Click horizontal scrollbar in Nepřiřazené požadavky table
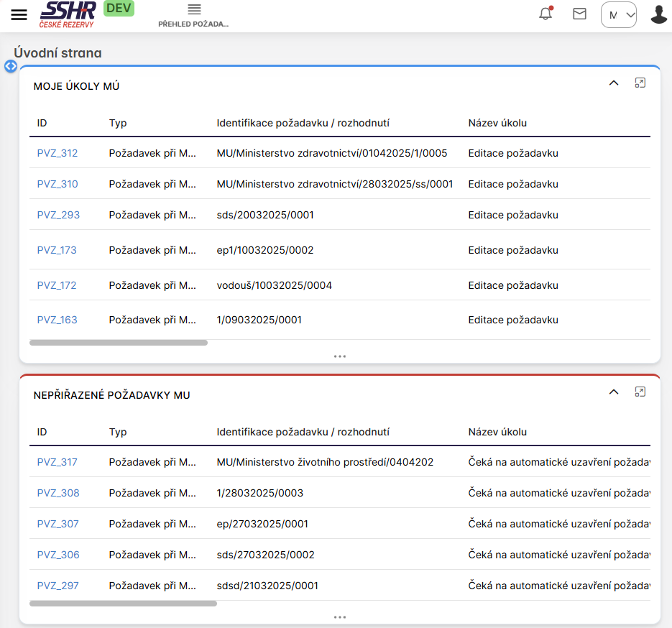 point(123,604)
